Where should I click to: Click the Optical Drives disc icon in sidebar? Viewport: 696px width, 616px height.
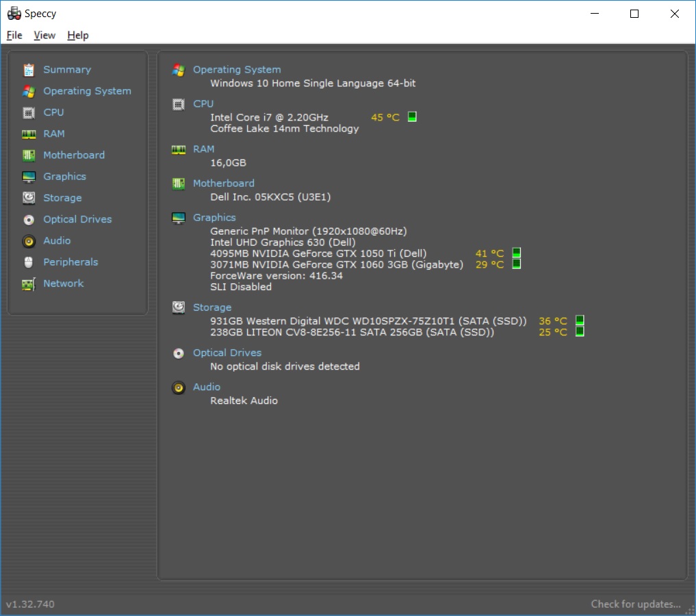pyautogui.click(x=29, y=220)
